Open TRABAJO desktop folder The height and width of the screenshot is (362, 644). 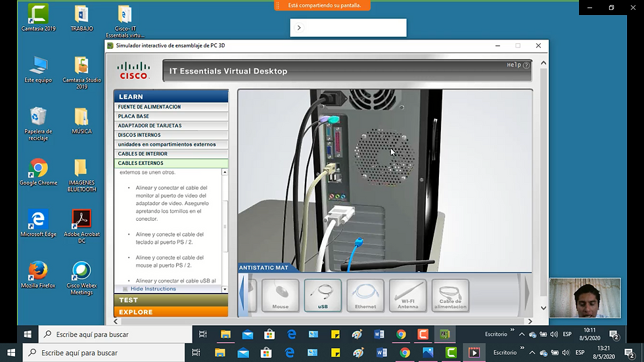click(x=81, y=18)
